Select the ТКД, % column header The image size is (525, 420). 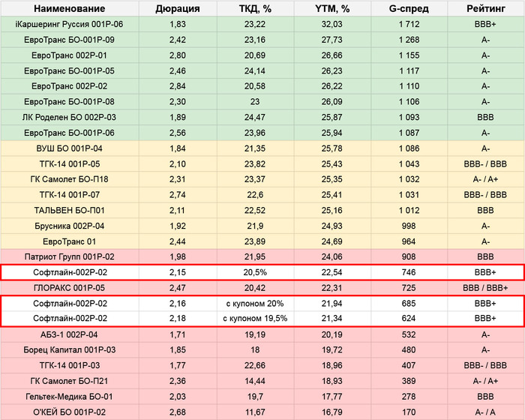click(255, 9)
